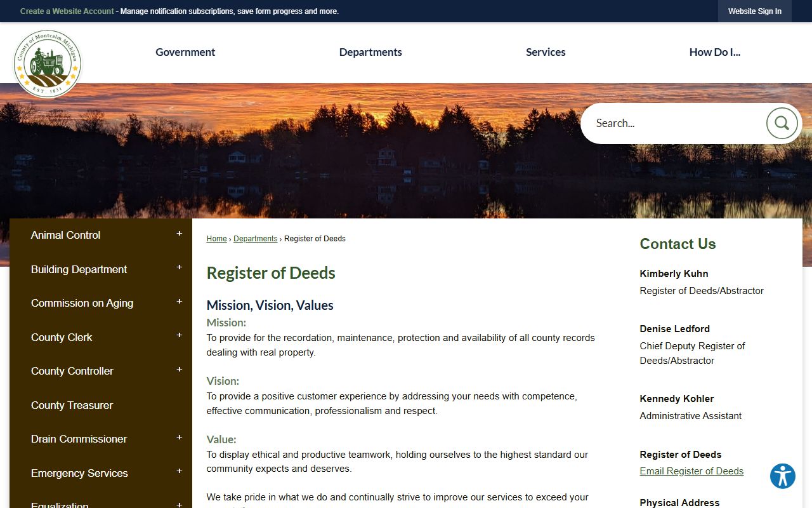
Task: Expand the Emergency Services submenu
Action: coord(180,472)
